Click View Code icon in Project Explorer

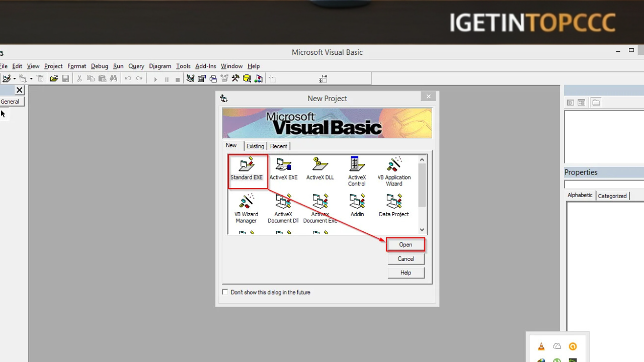(x=571, y=103)
